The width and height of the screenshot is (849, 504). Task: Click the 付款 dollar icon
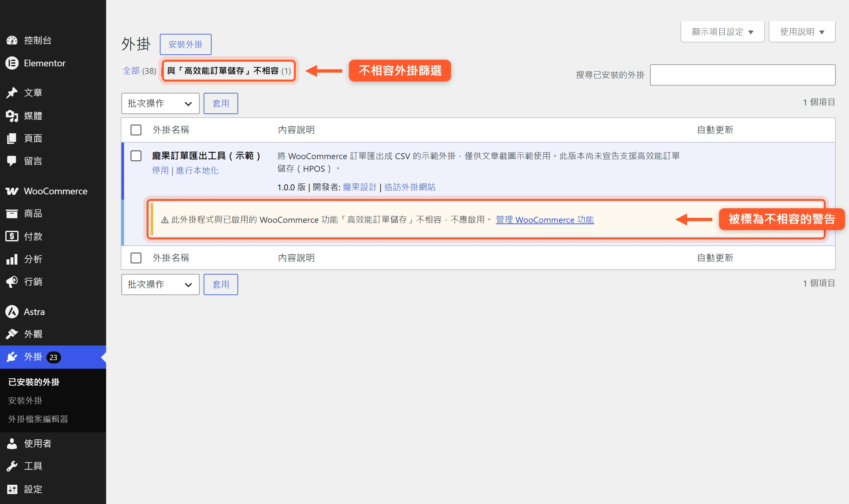click(x=12, y=236)
